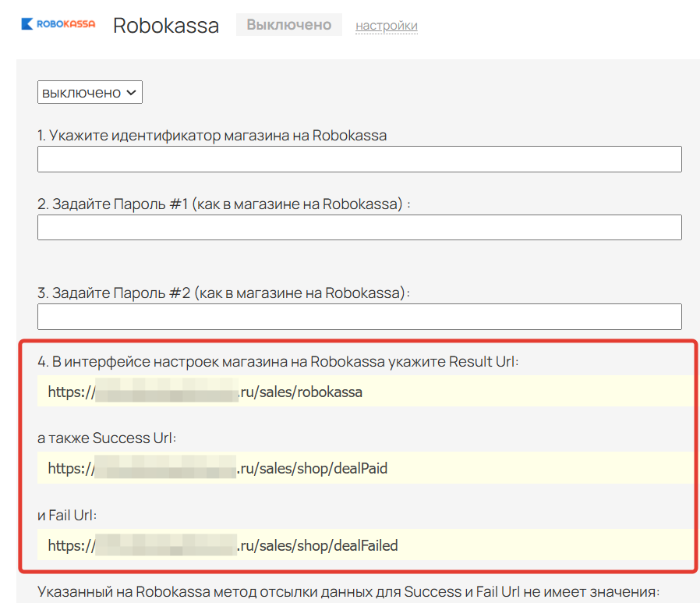
Task: Click the text 'и Fail Url'
Action: [67, 515]
